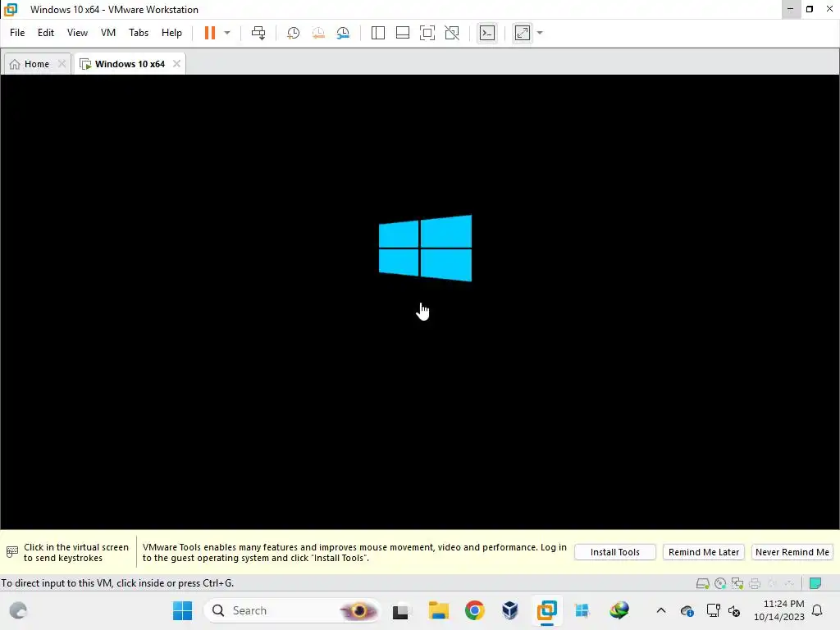Toggle console view toolbar button
This screenshot has width=840, height=630.
tap(487, 33)
